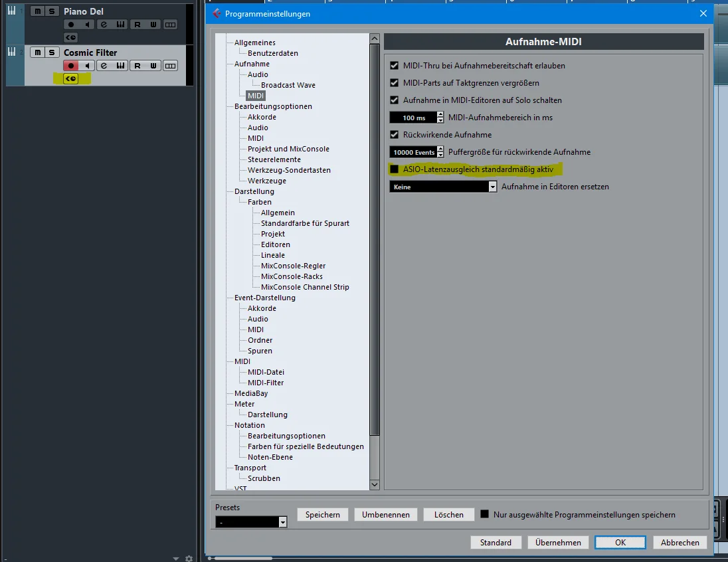Screen dimensions: 728x562
Task: Disable record on Cosmic Filter track
Action: click(70, 66)
